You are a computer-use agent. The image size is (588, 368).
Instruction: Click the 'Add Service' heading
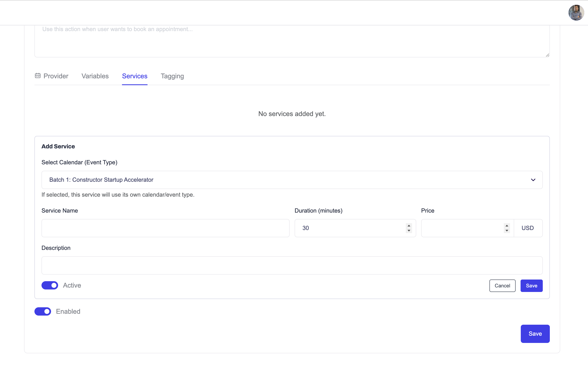point(58,146)
